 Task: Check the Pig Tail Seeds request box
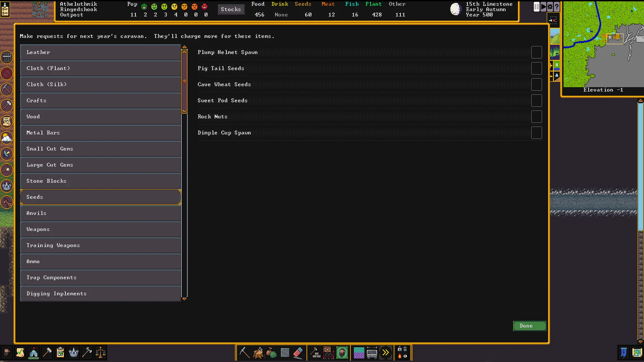536,68
